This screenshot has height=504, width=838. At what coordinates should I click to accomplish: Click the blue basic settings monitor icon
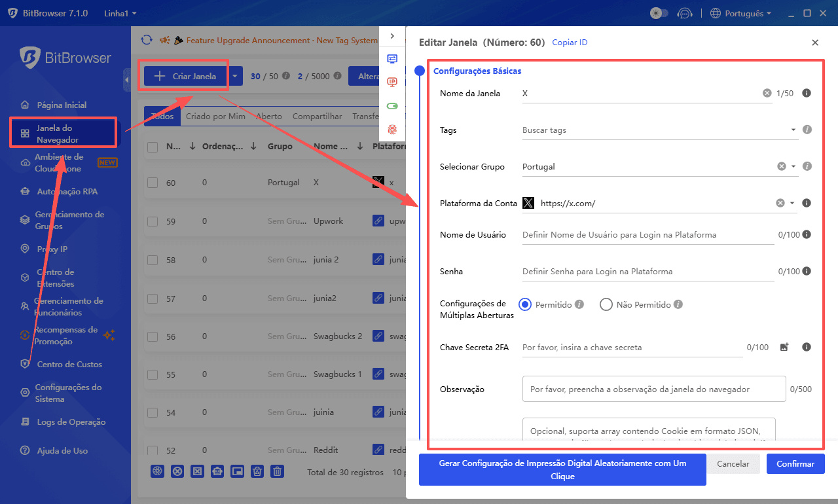click(392, 58)
